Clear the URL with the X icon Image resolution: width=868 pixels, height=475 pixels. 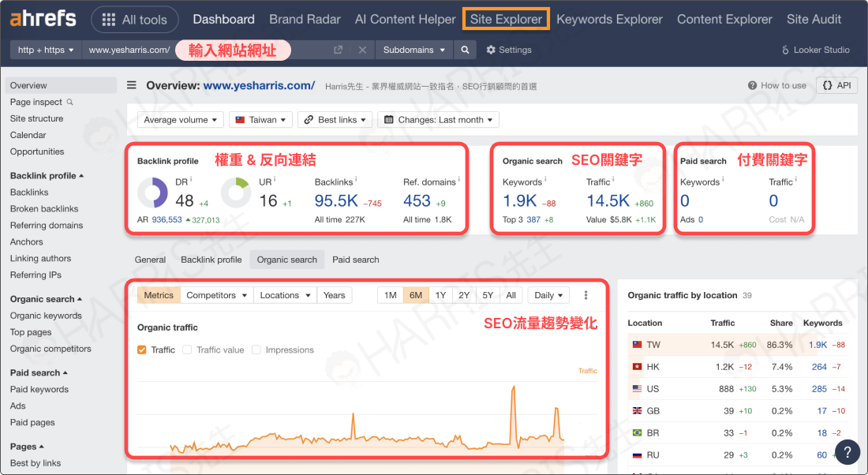point(363,50)
